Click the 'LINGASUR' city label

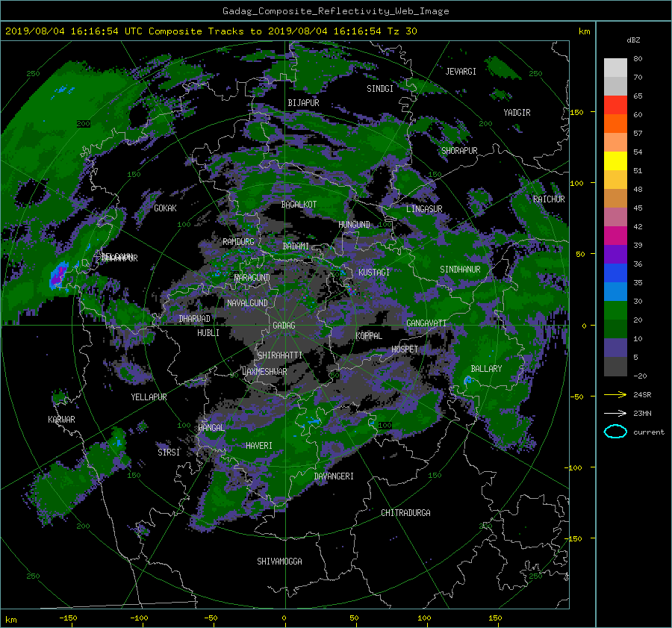click(424, 209)
